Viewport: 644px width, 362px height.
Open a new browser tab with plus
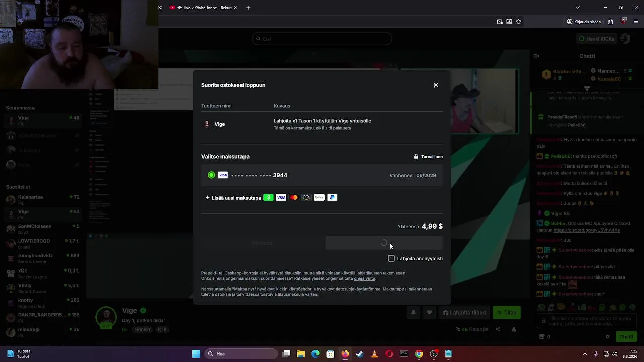coord(248,8)
